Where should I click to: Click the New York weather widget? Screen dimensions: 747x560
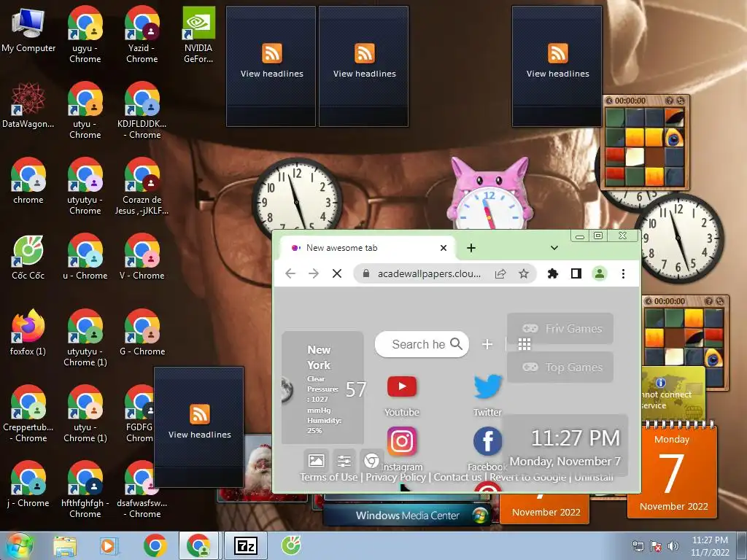323,388
